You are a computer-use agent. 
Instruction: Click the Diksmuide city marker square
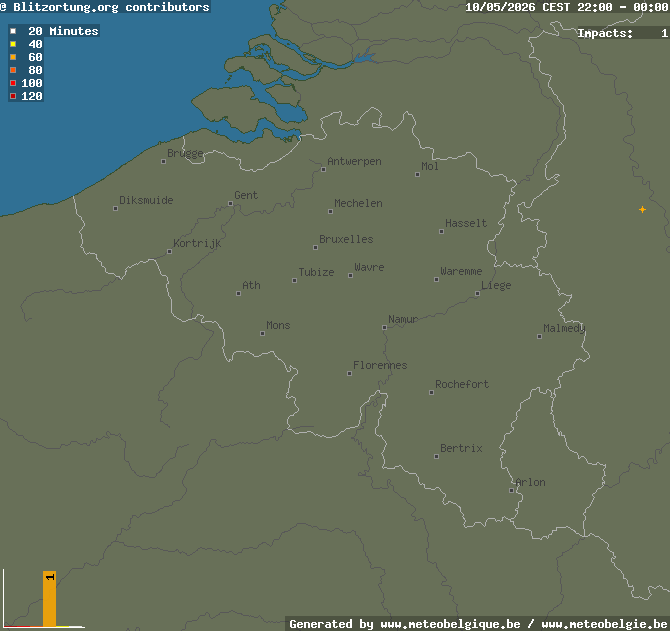tap(115, 208)
